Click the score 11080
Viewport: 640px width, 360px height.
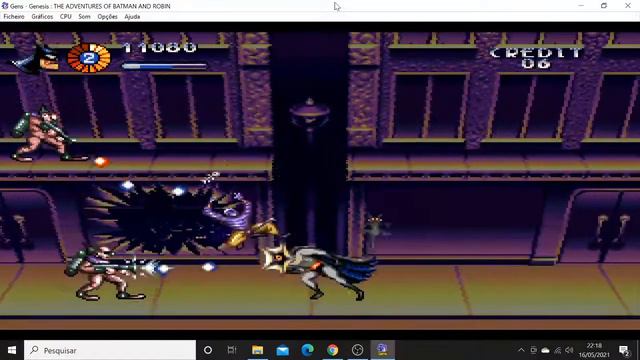pos(160,48)
